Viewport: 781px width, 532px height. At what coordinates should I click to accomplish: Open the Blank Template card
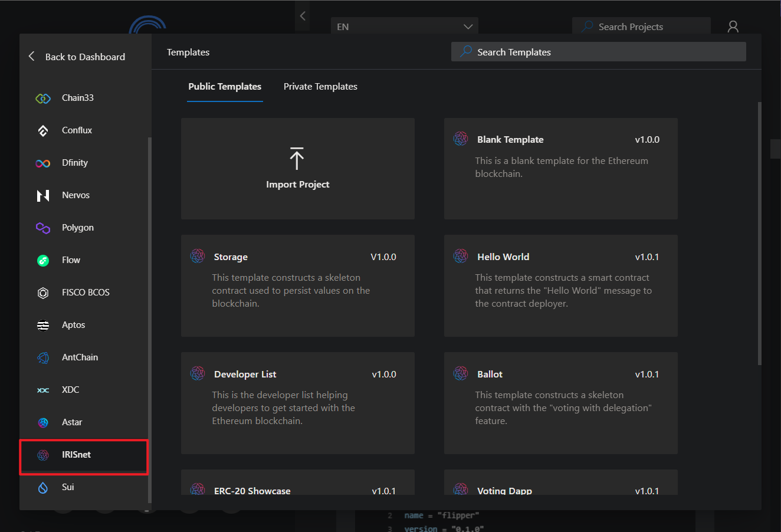561,169
